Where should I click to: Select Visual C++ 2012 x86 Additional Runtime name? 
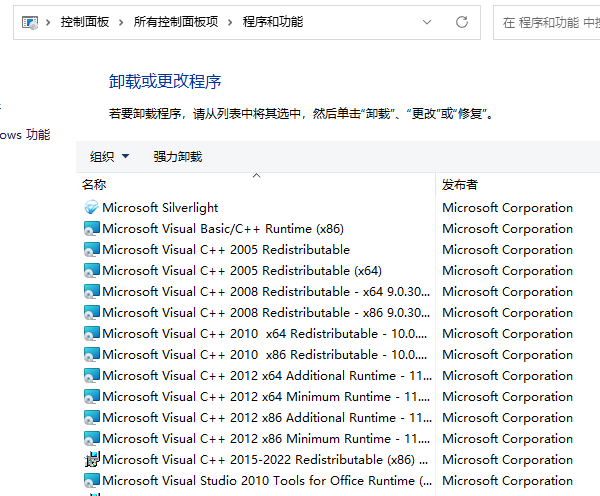coord(267,418)
